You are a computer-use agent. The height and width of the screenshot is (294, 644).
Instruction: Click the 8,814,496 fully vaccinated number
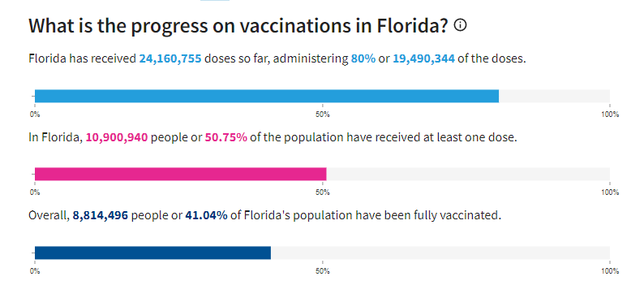click(x=101, y=215)
